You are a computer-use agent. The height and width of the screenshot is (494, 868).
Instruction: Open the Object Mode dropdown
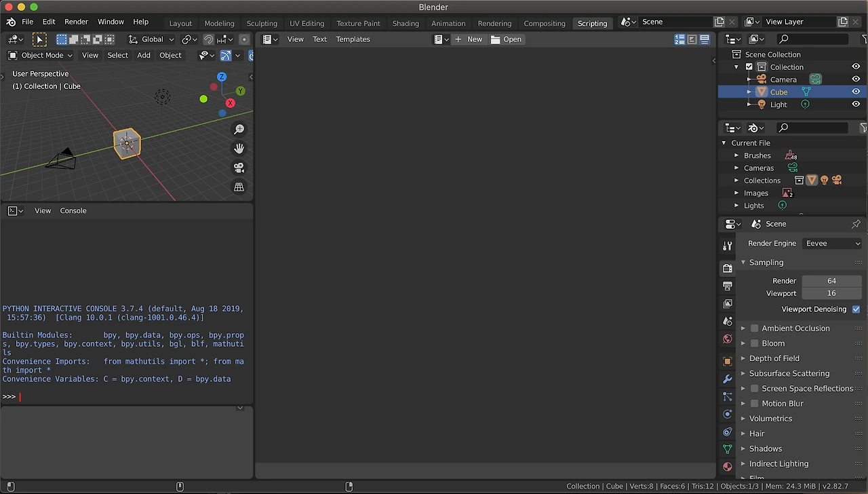point(39,55)
